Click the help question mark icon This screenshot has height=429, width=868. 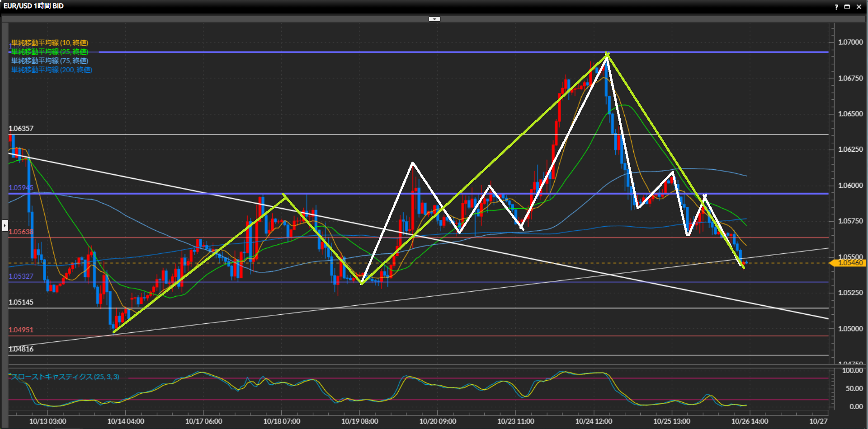pyautogui.click(x=836, y=7)
